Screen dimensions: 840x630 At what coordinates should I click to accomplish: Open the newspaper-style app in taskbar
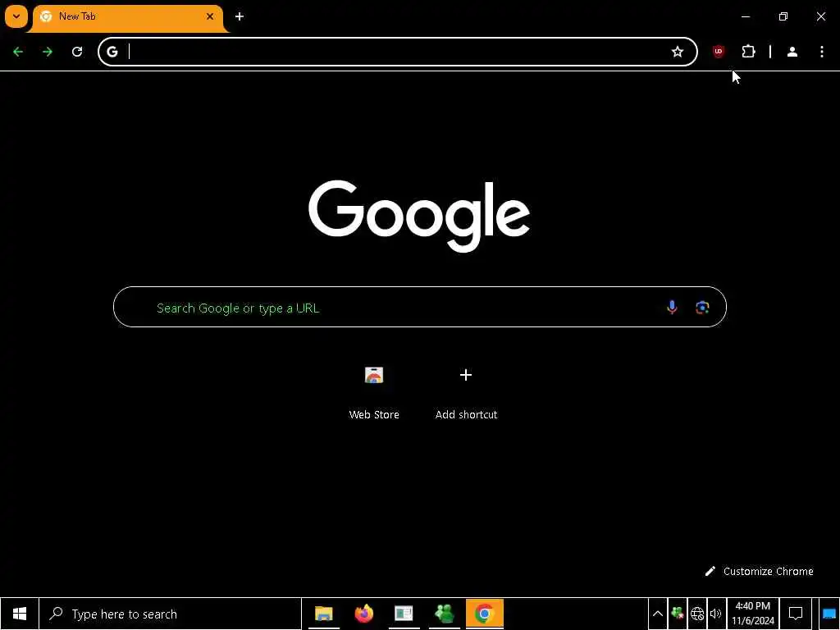[x=404, y=614]
